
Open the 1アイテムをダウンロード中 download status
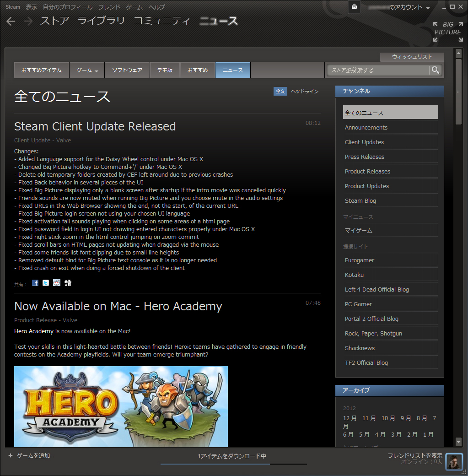(x=232, y=456)
